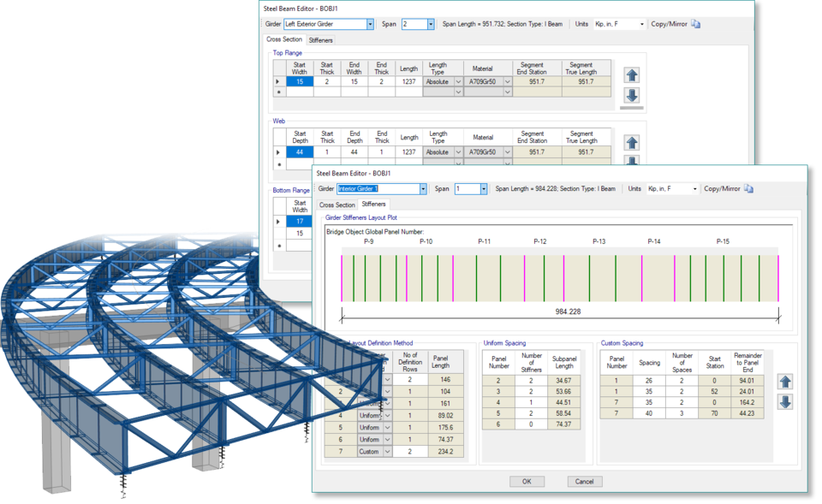Click the Copy/Mirror icon in the back dialog
Screen dimensions: 822x504
pyautogui.click(x=695, y=24)
